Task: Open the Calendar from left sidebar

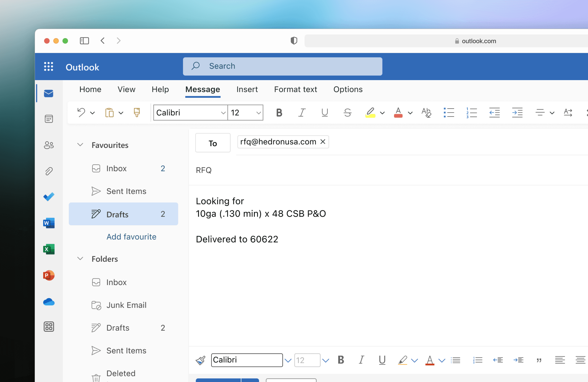Action: coord(49,119)
